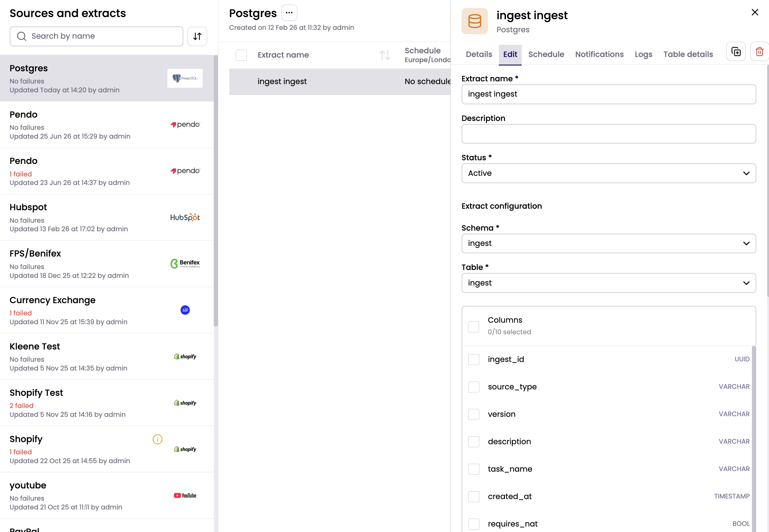The width and height of the screenshot is (769, 532).
Task: Click the red delete extract icon
Action: 759,52
